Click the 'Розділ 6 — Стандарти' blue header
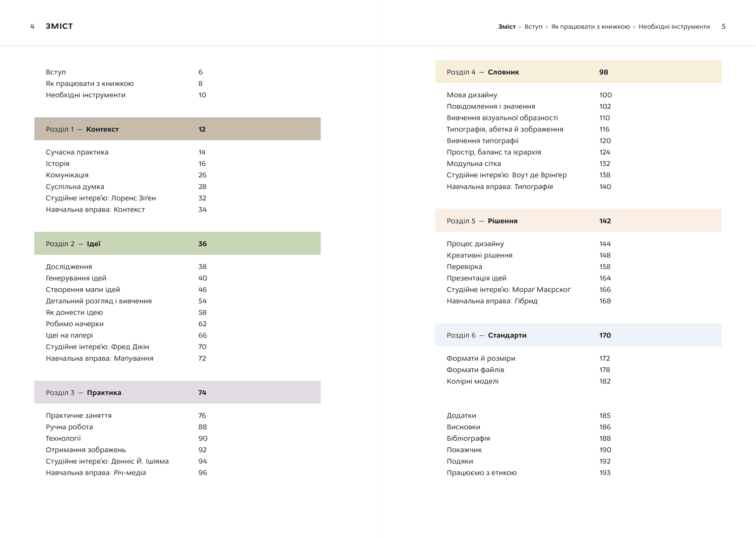 pyautogui.click(x=578, y=335)
